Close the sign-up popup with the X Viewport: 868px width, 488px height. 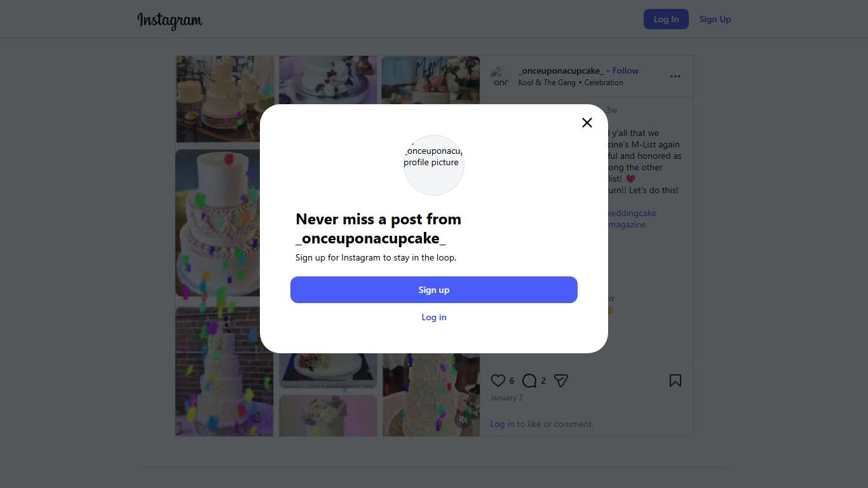[587, 123]
